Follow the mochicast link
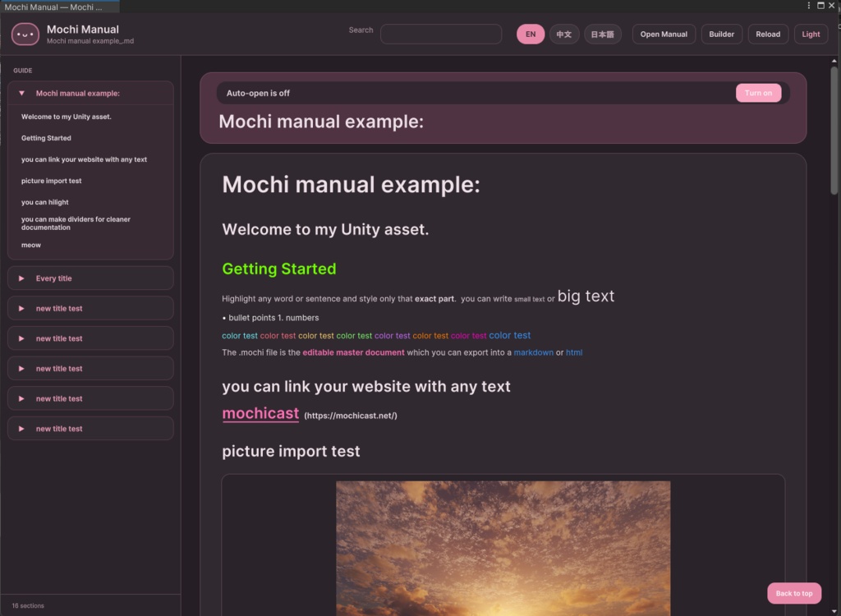The width and height of the screenshot is (841, 616). pyautogui.click(x=260, y=413)
